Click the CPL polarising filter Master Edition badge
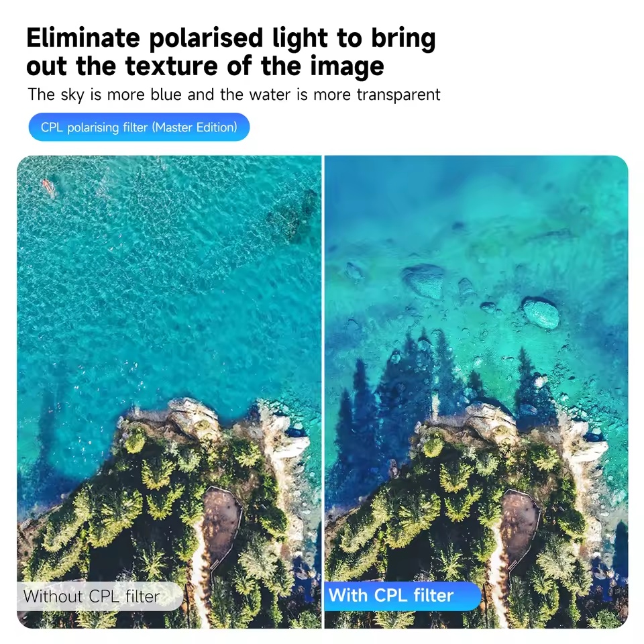The image size is (644, 644). pos(139,127)
